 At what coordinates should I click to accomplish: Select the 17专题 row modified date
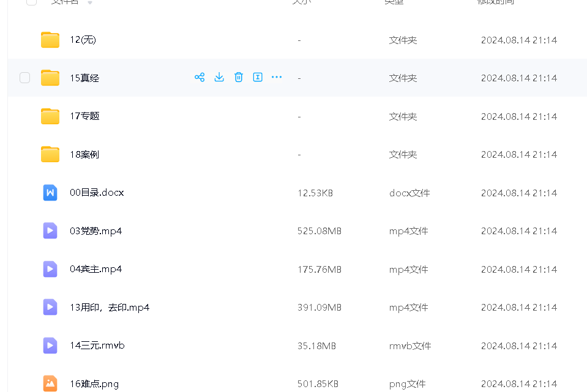pyautogui.click(x=518, y=116)
